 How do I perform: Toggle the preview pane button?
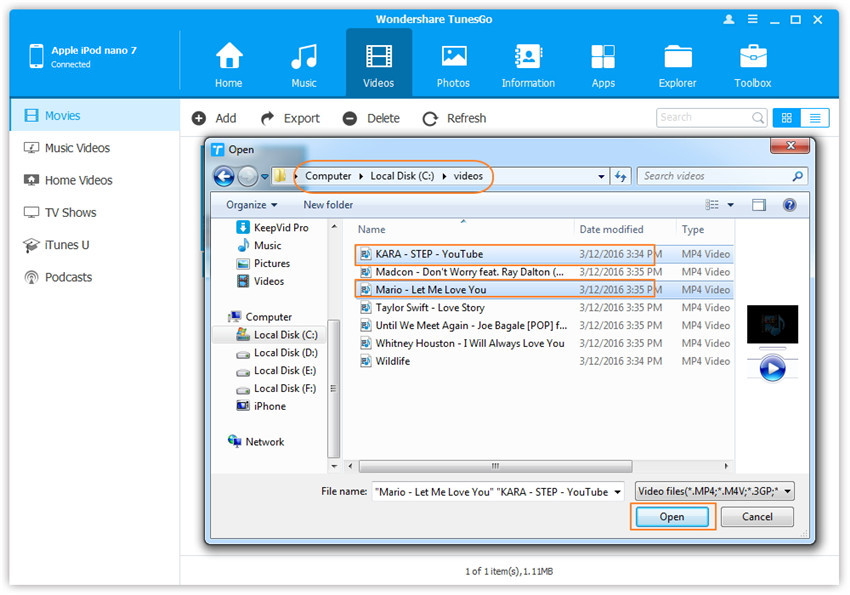pos(759,205)
